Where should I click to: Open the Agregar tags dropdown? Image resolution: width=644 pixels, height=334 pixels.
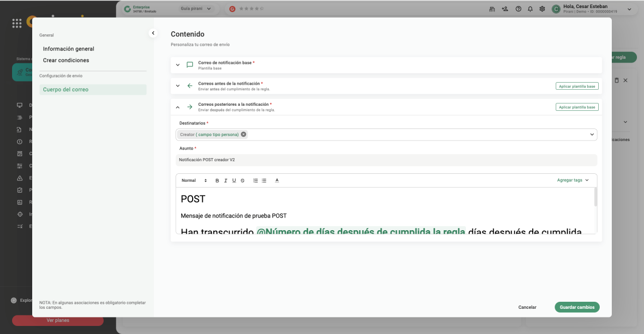(x=573, y=180)
